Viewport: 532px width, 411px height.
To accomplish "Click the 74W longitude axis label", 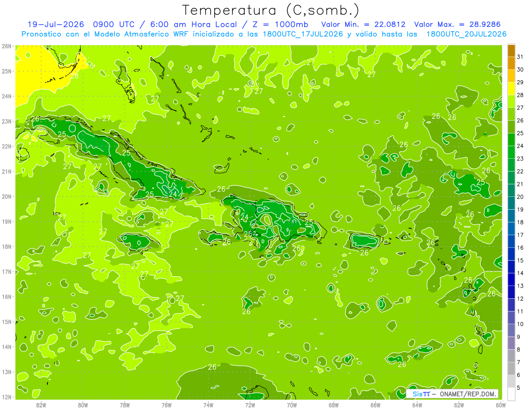I will tap(208, 405).
